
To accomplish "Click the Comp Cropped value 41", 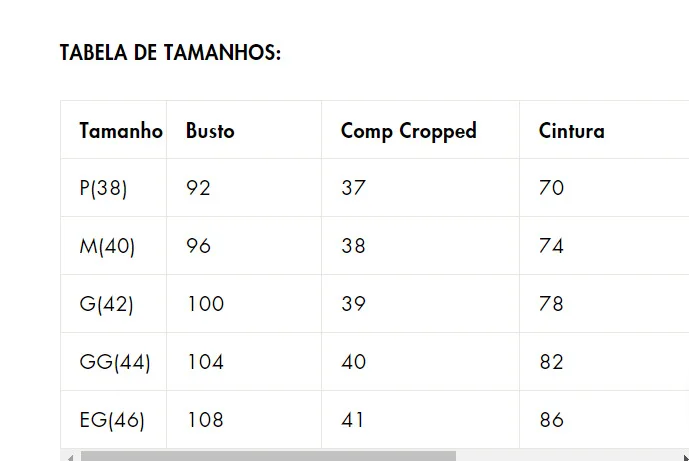I will 352,420.
